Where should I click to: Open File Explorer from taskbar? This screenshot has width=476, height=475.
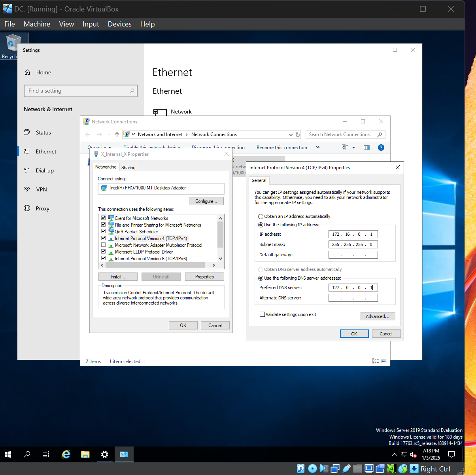click(85, 454)
